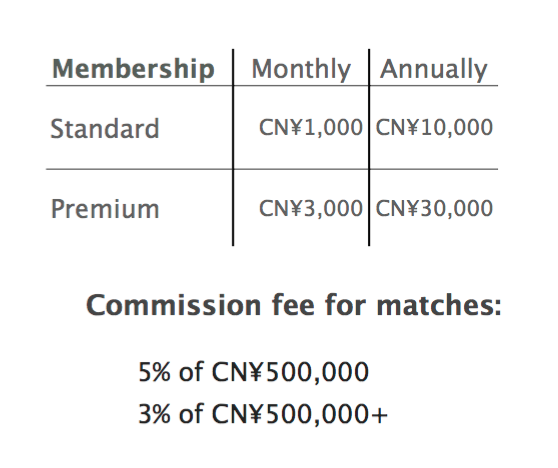Select the CN¥1,000 Standard monthly price
Screen dimensions: 558x468
[x=311, y=128]
